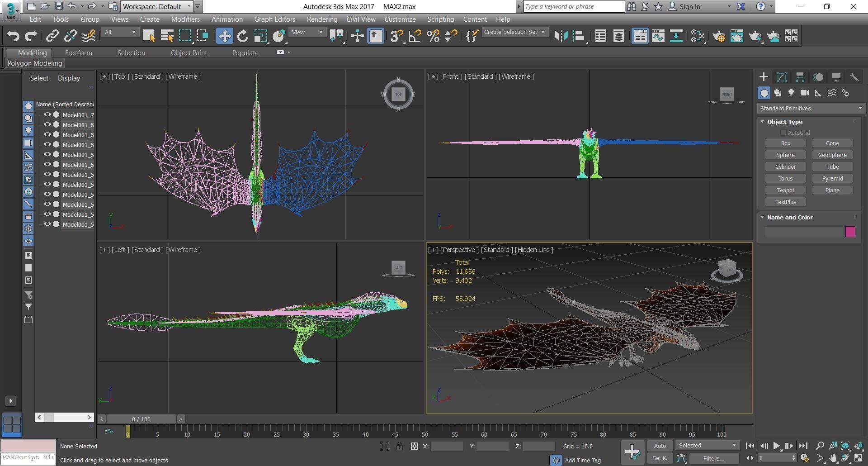The width and height of the screenshot is (868, 466).
Task: Activate the Select Object tool
Action: click(x=149, y=36)
